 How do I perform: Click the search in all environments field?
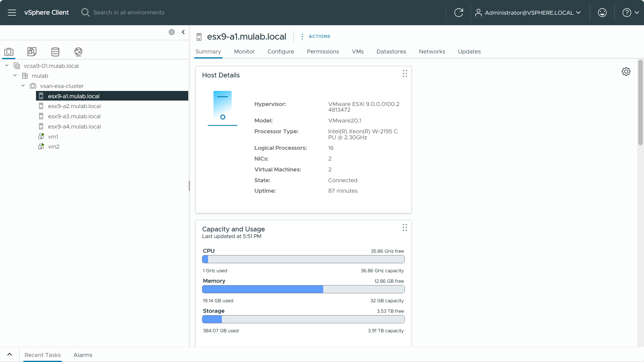tap(129, 13)
